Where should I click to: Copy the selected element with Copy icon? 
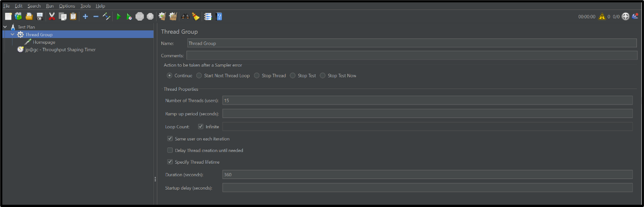[63, 17]
